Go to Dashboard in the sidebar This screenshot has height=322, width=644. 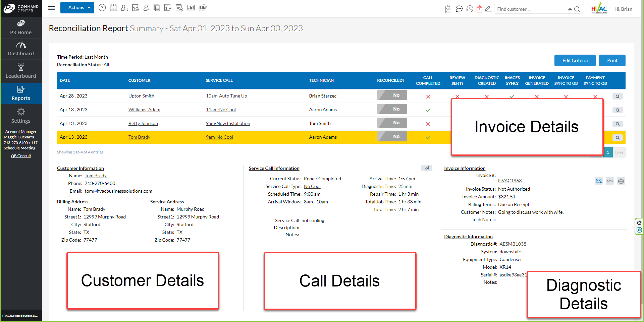pyautogui.click(x=21, y=49)
